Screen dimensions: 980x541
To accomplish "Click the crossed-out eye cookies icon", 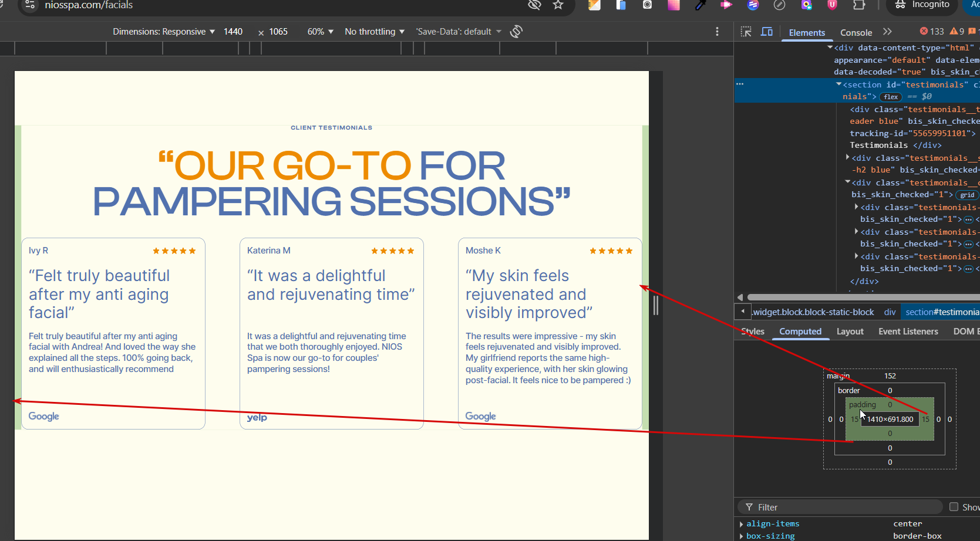I will pos(534,5).
